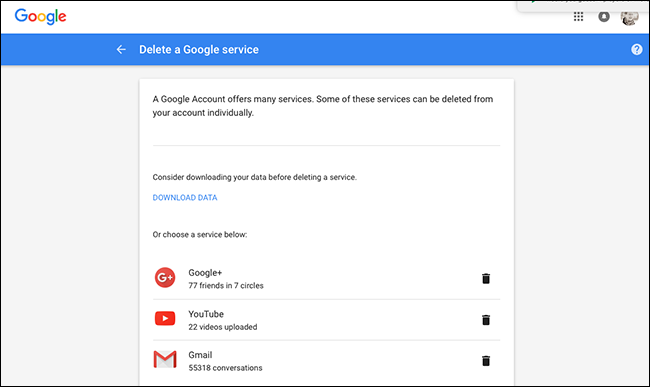Click the Google+ red circle icon
The image size is (650, 387).
click(165, 278)
